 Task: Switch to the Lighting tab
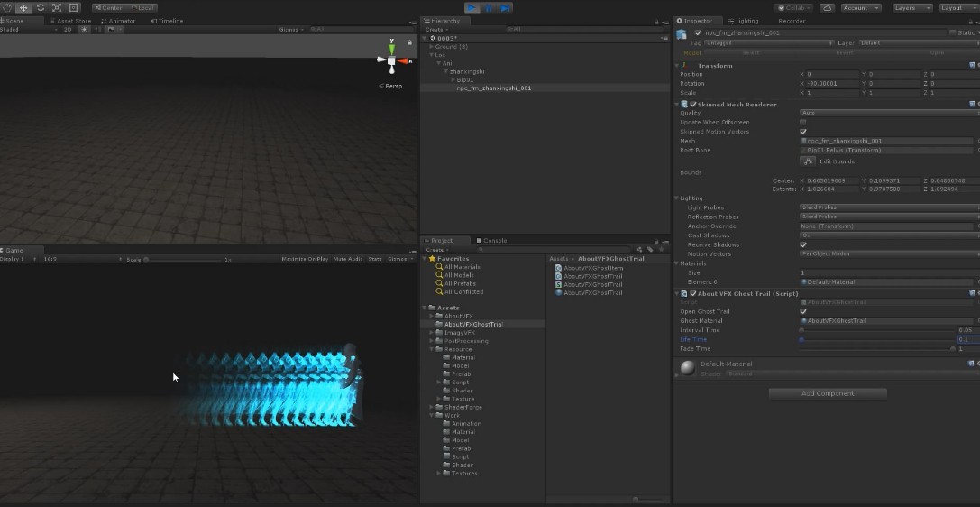pyautogui.click(x=744, y=21)
